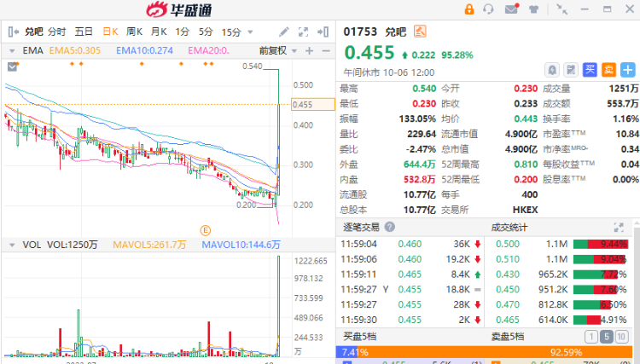This screenshot has height=364, width=640.
Task: Click the EMA5:0.305 indicator label
Action: coord(75,50)
